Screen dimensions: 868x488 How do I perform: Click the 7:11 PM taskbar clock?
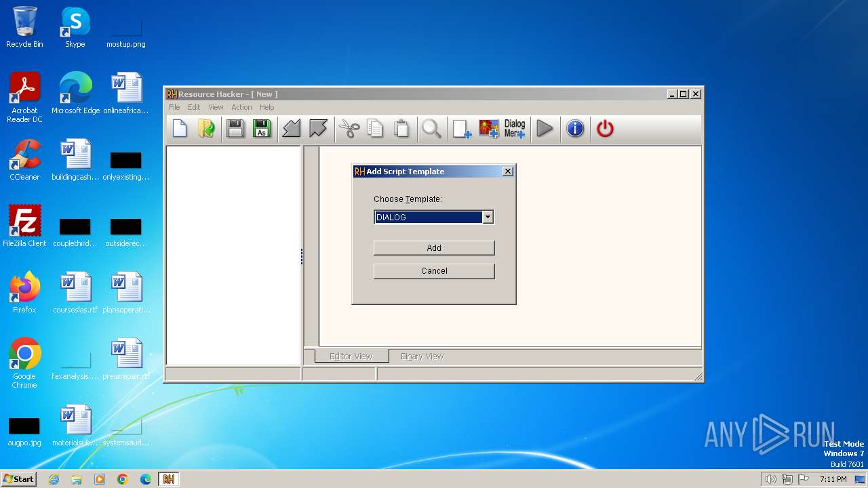(833, 479)
